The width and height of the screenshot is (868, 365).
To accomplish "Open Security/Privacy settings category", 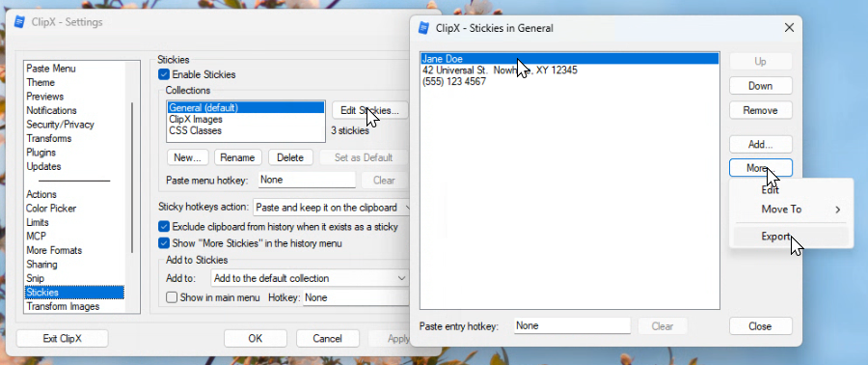I will click(74, 125).
